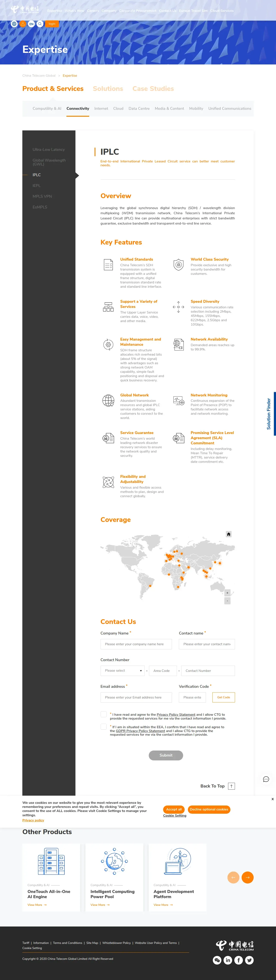This screenshot has height=980, width=276.
Task: Open IEPL in the sidebar
Action: click(37, 186)
